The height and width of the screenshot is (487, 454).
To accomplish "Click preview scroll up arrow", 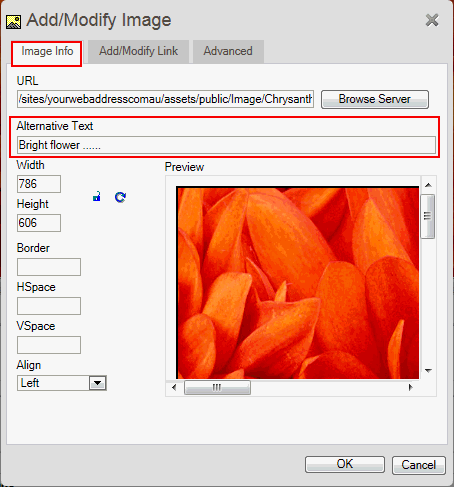I will [428, 185].
